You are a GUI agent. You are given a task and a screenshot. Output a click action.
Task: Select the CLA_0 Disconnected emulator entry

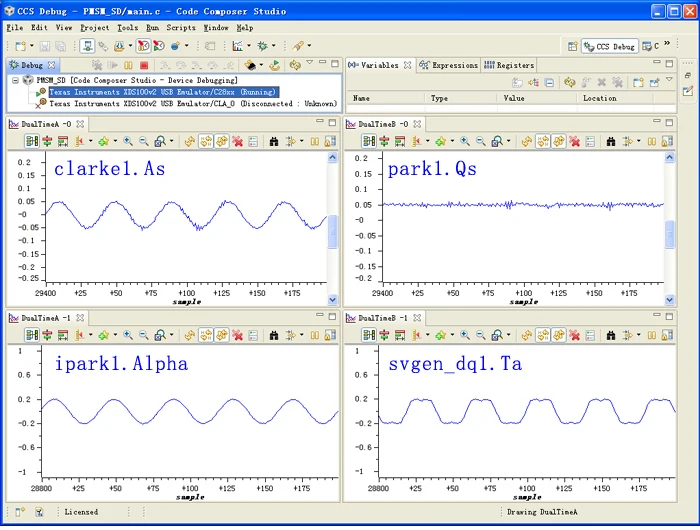coord(193,104)
